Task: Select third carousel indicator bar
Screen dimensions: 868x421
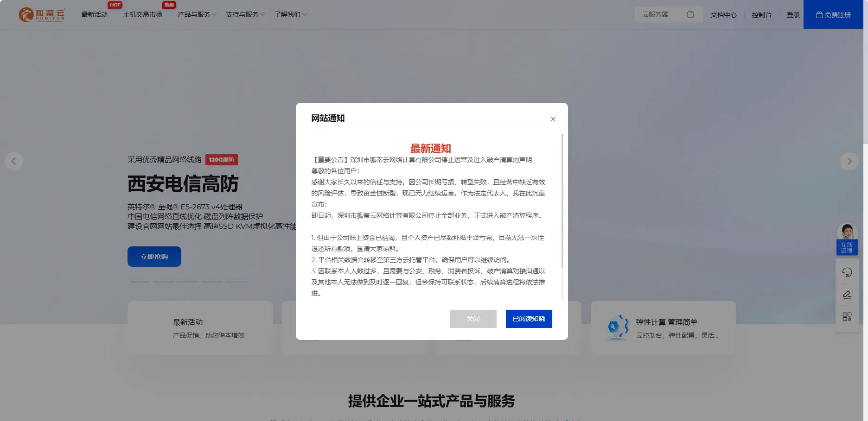Action: [x=188, y=281]
